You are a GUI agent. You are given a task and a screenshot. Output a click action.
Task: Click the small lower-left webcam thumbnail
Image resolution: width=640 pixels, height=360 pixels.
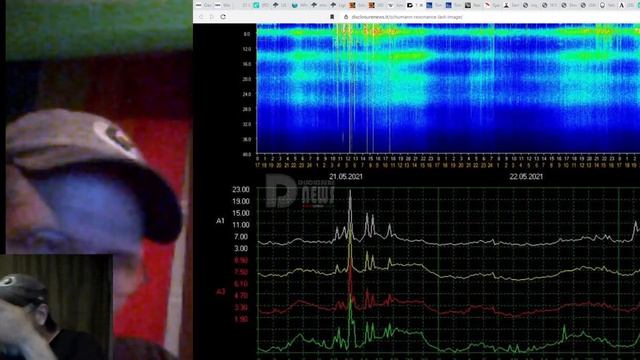click(56, 307)
